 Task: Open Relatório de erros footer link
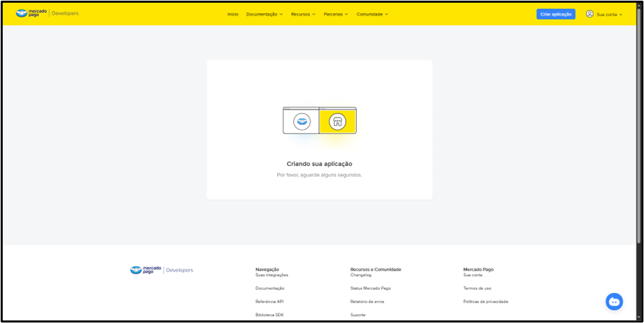point(368,302)
